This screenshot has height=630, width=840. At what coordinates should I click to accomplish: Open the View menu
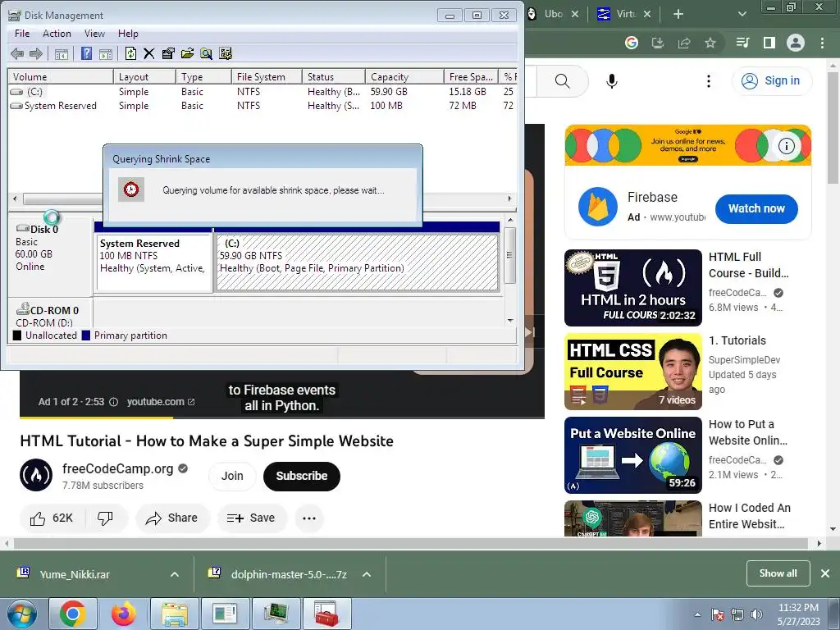click(94, 33)
